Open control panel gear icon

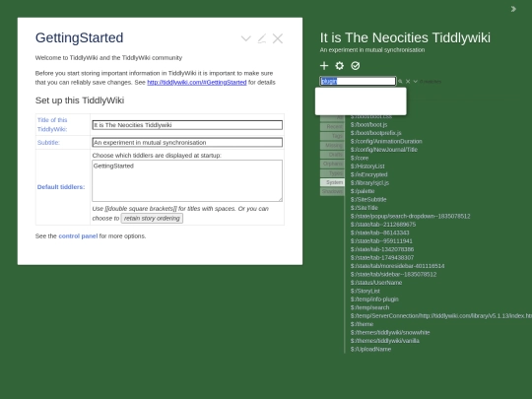tap(339, 65)
